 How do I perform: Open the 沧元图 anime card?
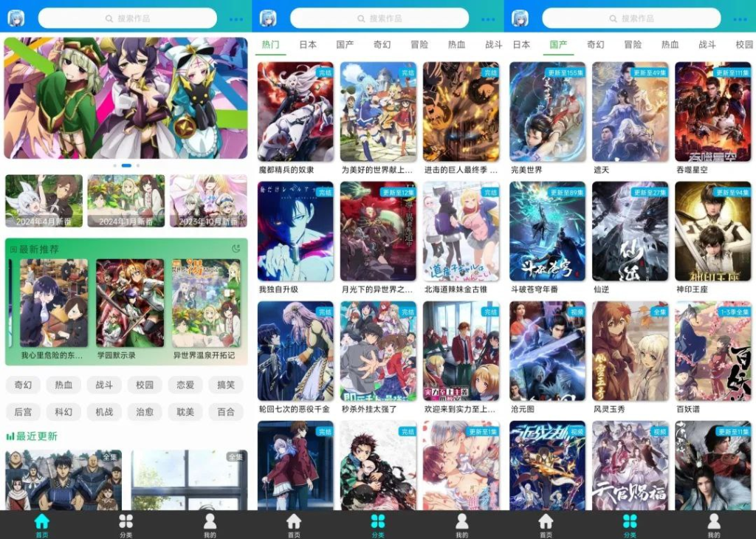point(548,357)
